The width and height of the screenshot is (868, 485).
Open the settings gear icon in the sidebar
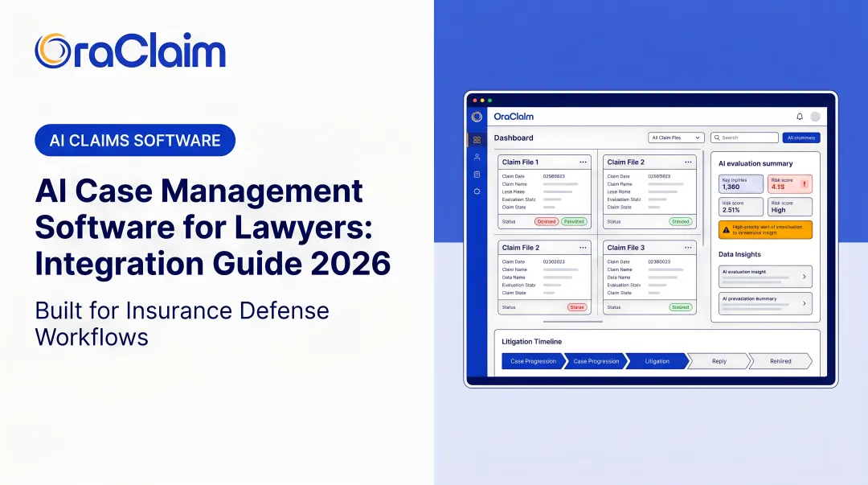click(x=477, y=191)
